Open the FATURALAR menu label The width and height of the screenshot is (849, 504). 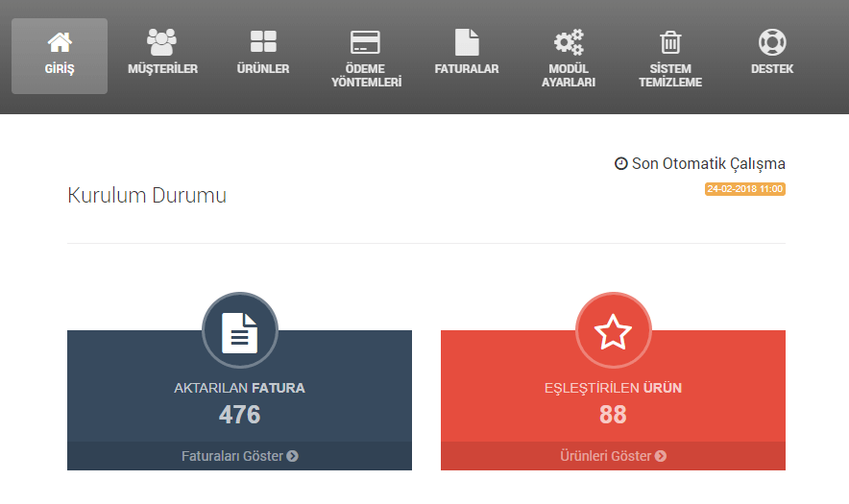point(467,69)
